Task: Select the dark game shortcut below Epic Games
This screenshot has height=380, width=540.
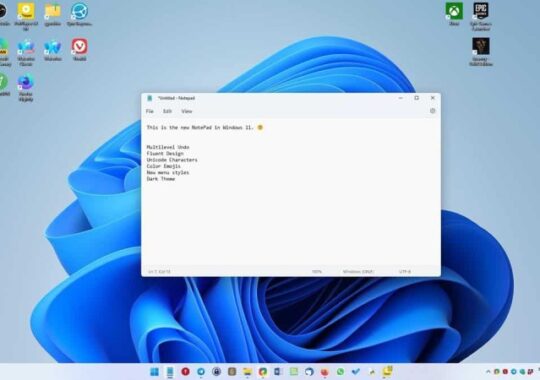Action: click(481, 52)
